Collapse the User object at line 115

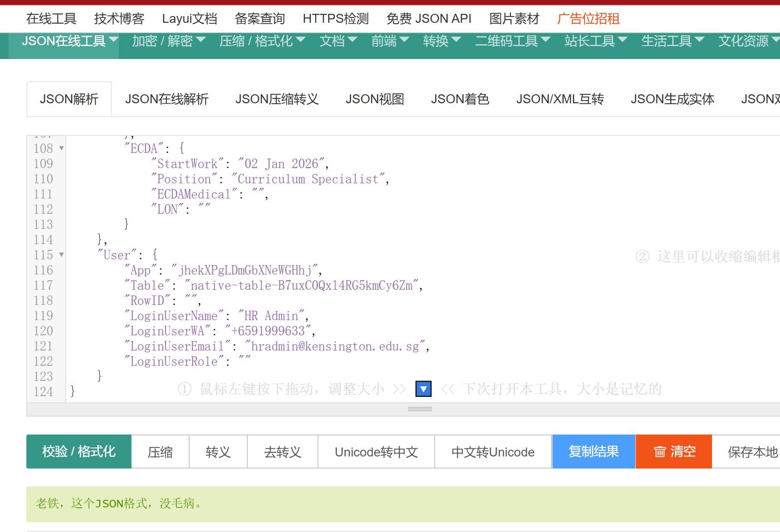pos(62,255)
